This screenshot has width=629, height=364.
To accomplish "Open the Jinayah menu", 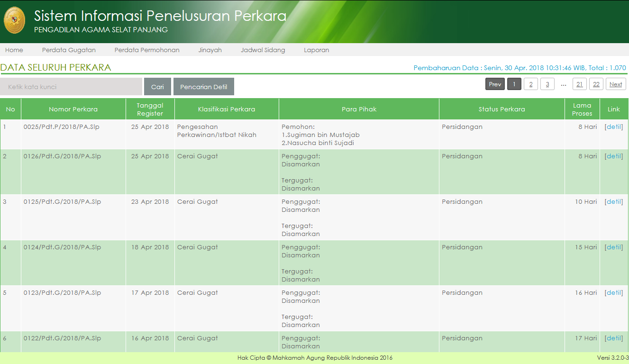I will [210, 50].
